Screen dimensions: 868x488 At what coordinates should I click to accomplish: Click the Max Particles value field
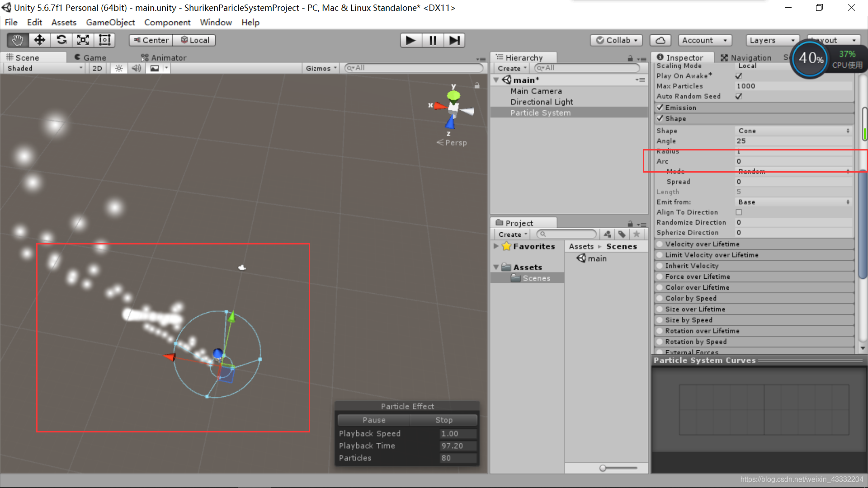click(x=793, y=86)
